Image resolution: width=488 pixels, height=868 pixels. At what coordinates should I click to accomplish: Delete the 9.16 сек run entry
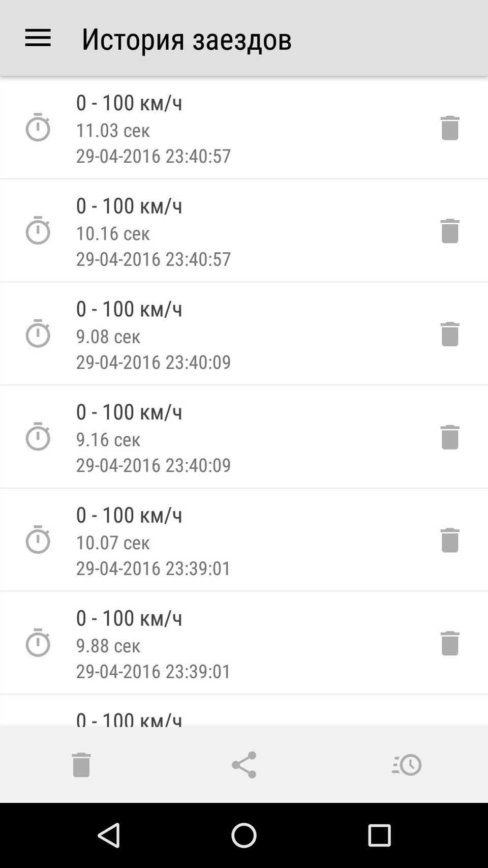click(449, 437)
